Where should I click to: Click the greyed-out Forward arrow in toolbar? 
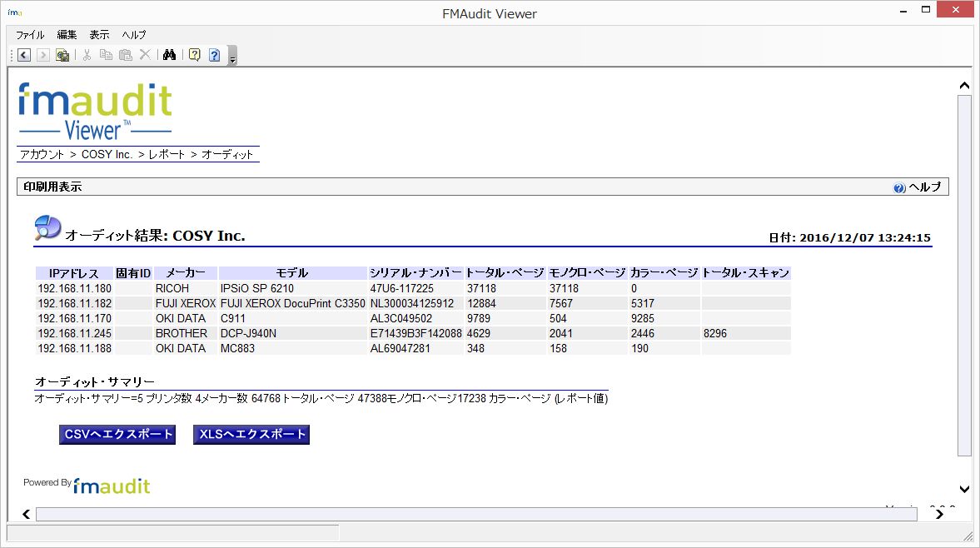(x=42, y=55)
